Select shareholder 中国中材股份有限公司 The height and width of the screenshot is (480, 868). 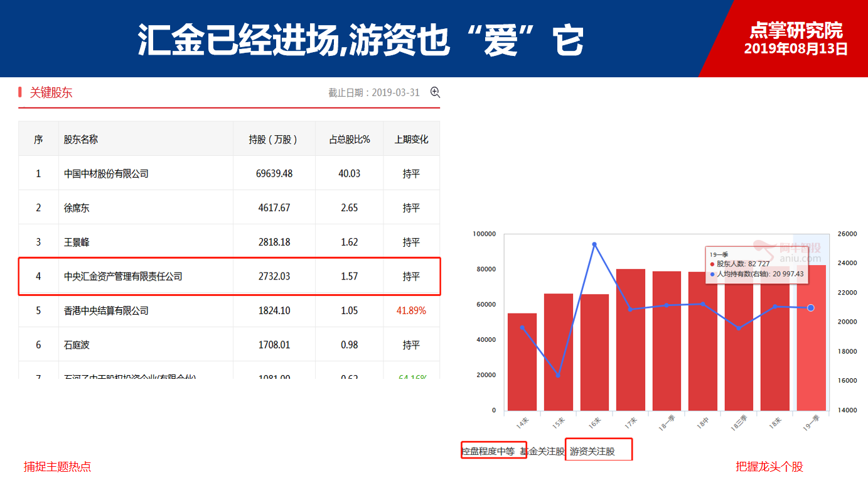tap(106, 173)
